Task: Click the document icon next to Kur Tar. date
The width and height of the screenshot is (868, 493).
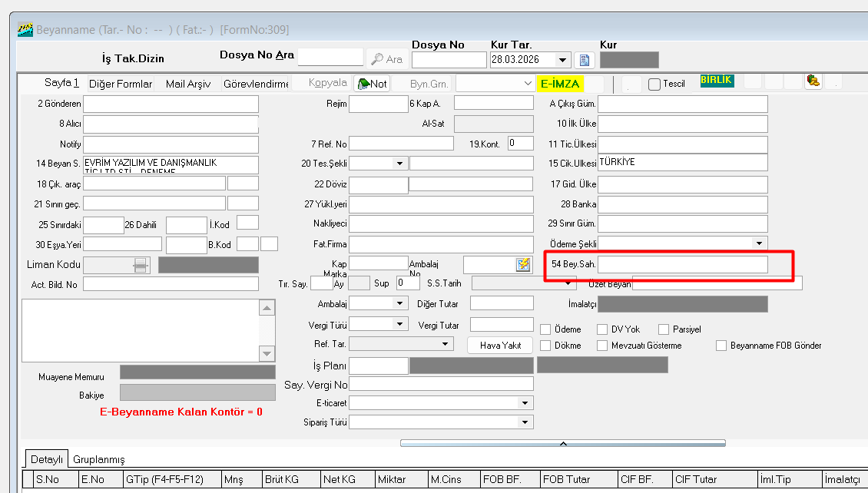Action: (x=584, y=60)
